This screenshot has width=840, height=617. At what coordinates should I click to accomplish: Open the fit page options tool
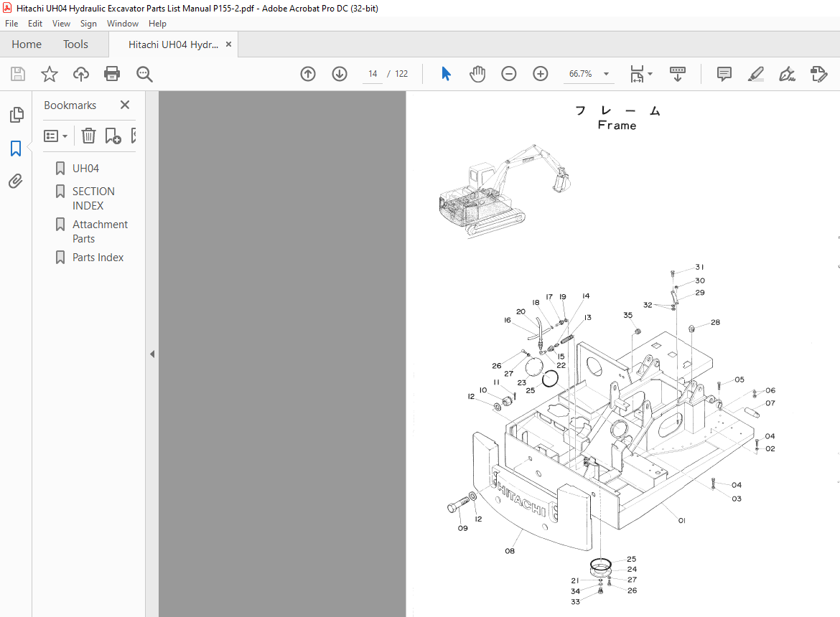point(636,74)
